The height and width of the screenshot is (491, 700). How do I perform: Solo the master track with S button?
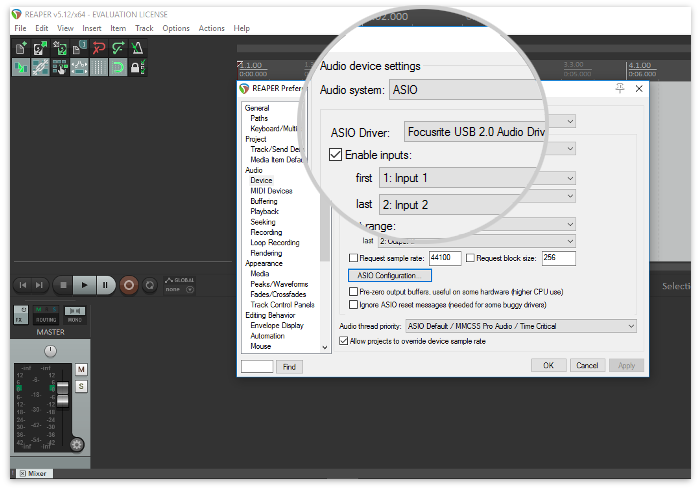(81, 387)
